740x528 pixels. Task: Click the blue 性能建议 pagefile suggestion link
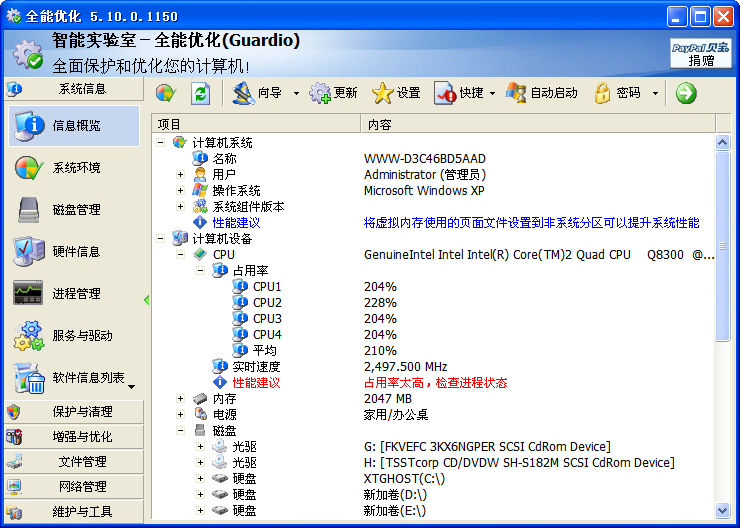tap(236, 223)
